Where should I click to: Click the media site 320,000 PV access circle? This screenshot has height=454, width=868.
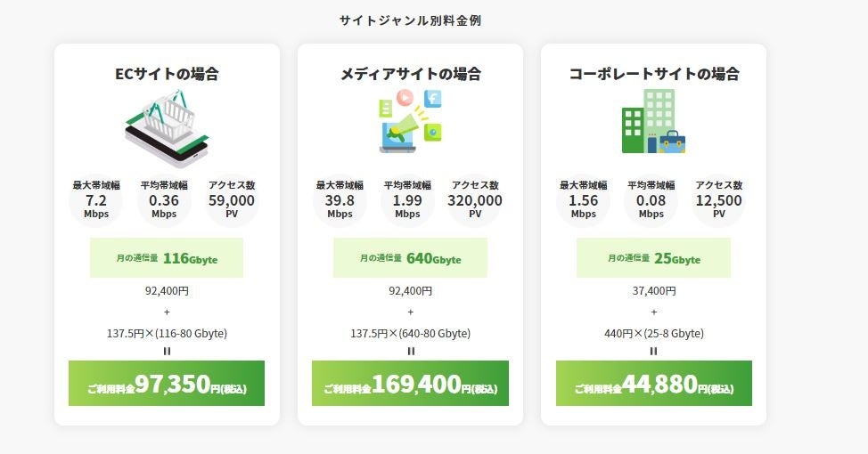pos(475,200)
